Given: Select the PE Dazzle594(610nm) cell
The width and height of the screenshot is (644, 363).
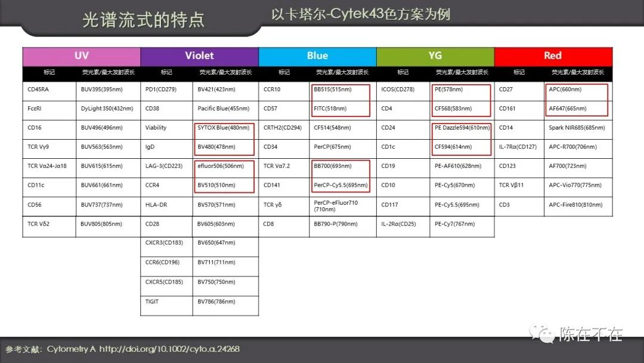Looking at the screenshot, I should pyautogui.click(x=462, y=128).
